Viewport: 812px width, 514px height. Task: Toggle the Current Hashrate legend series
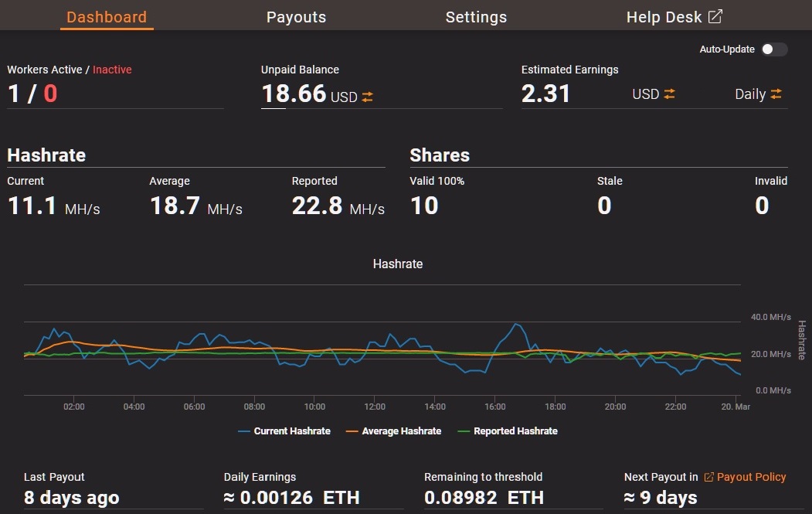pos(284,431)
